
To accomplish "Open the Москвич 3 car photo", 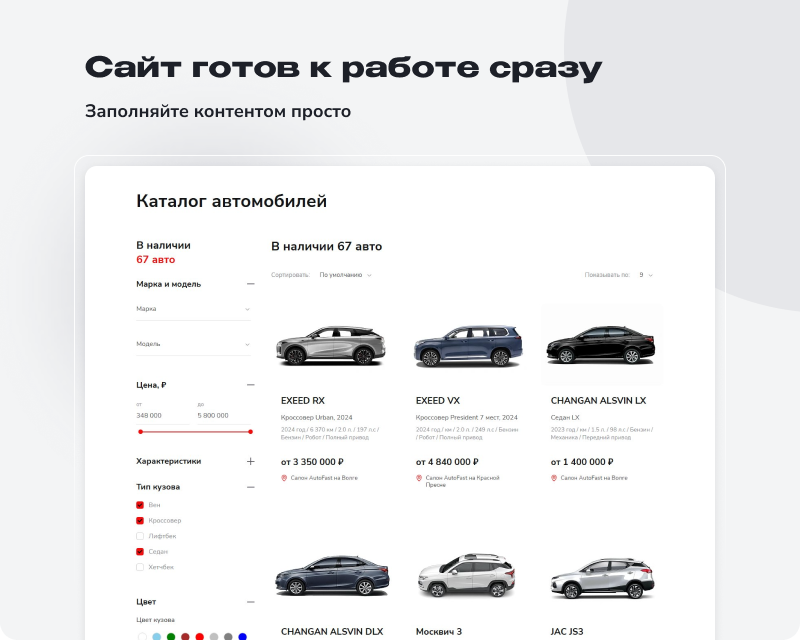I will [467, 576].
